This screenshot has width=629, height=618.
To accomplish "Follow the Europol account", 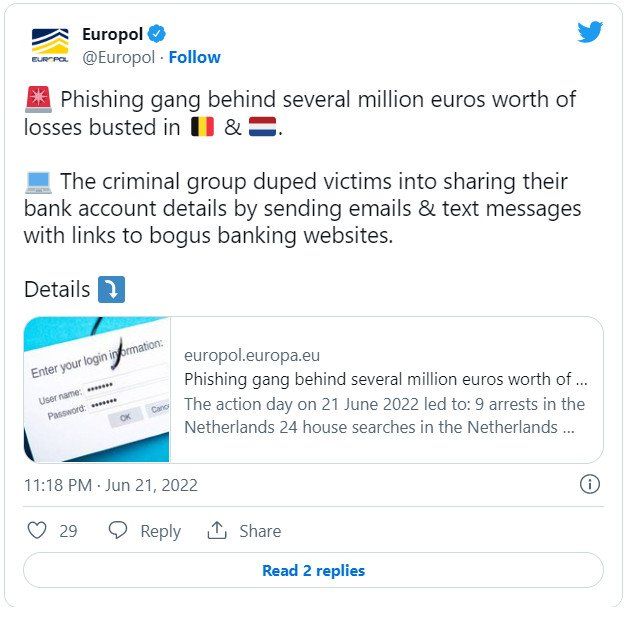I will (x=195, y=57).
